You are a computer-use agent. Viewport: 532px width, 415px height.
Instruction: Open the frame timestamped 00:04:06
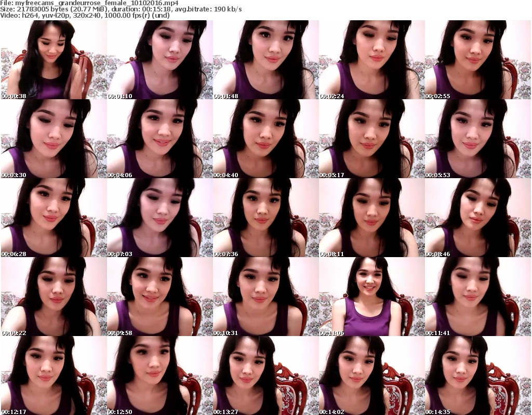coord(160,139)
